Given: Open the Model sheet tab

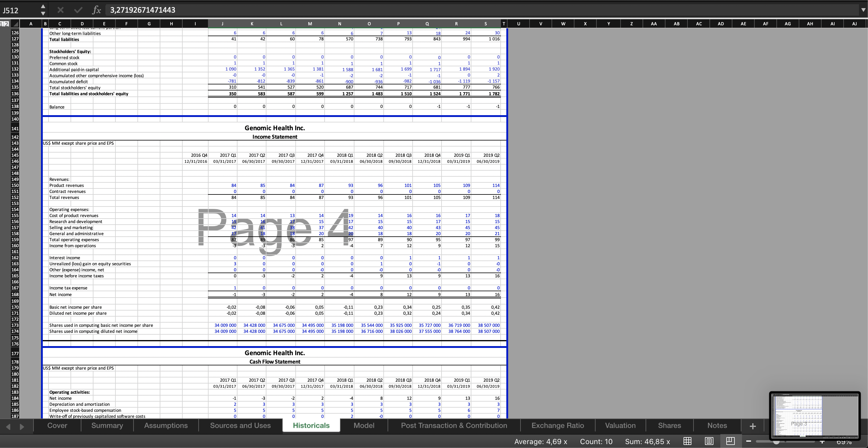Looking at the screenshot, I should (364, 425).
